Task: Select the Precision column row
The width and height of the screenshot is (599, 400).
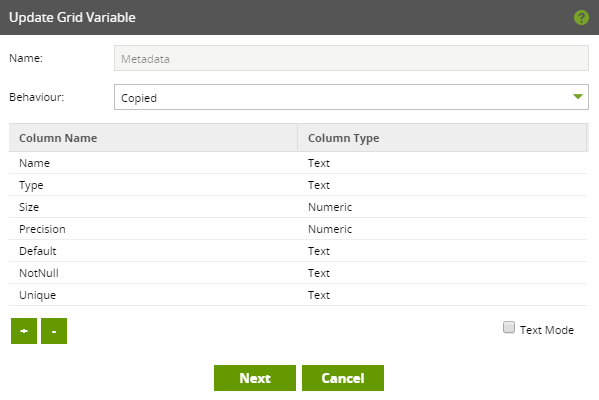Action: (x=298, y=229)
